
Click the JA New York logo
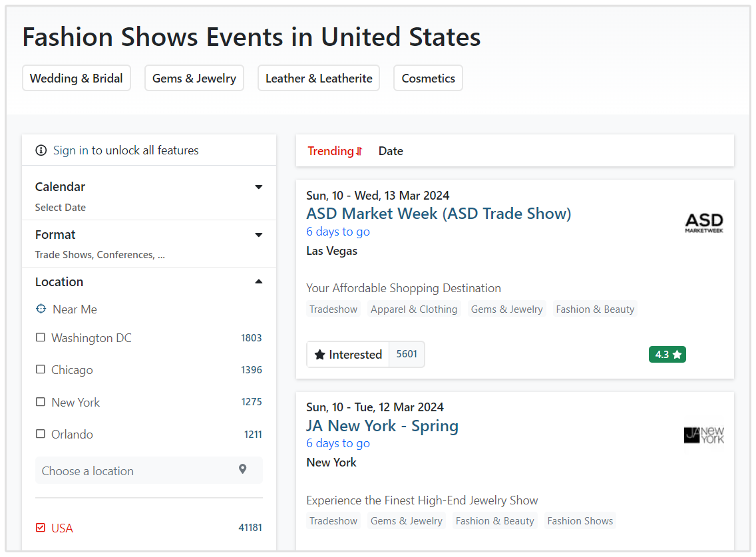point(703,435)
